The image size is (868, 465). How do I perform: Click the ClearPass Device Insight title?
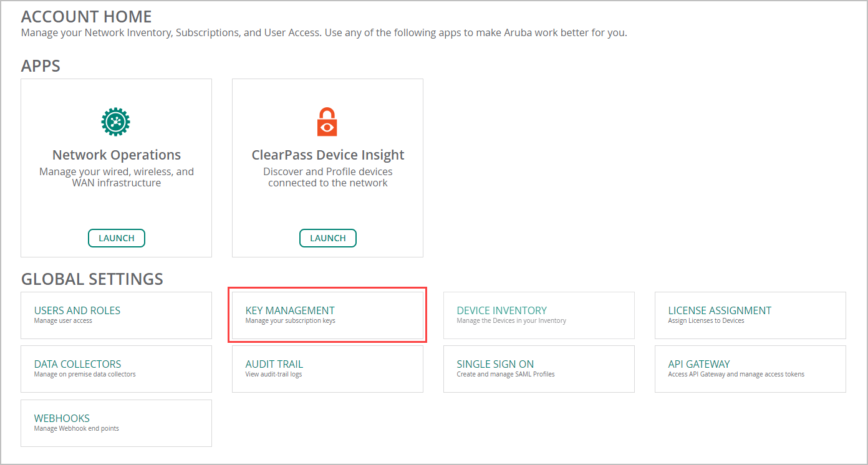[x=328, y=155]
